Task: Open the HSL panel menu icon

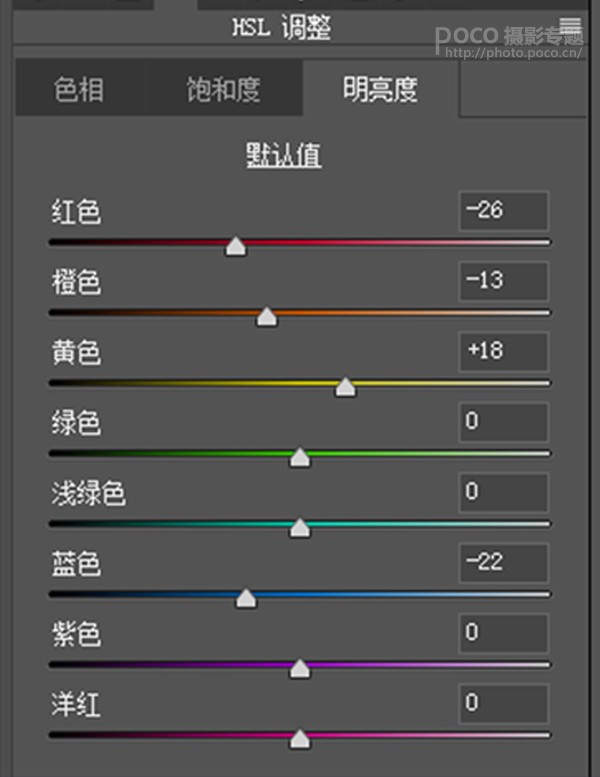Action: click(x=571, y=27)
